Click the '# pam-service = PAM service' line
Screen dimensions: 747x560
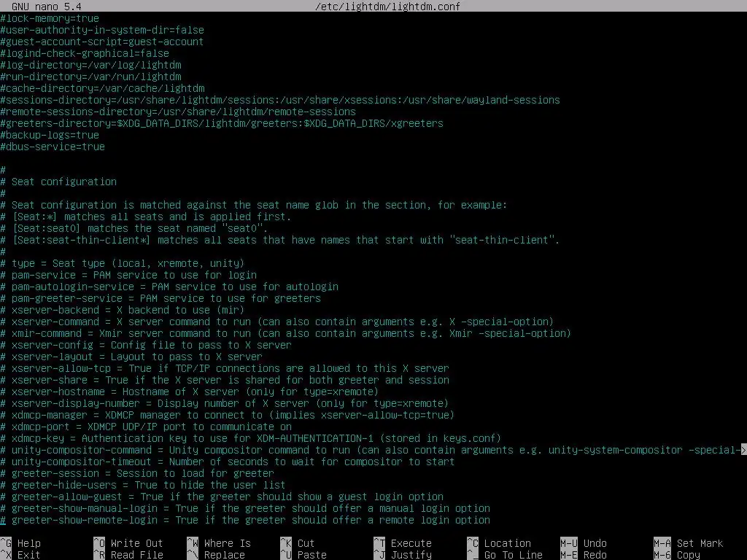pos(128,275)
